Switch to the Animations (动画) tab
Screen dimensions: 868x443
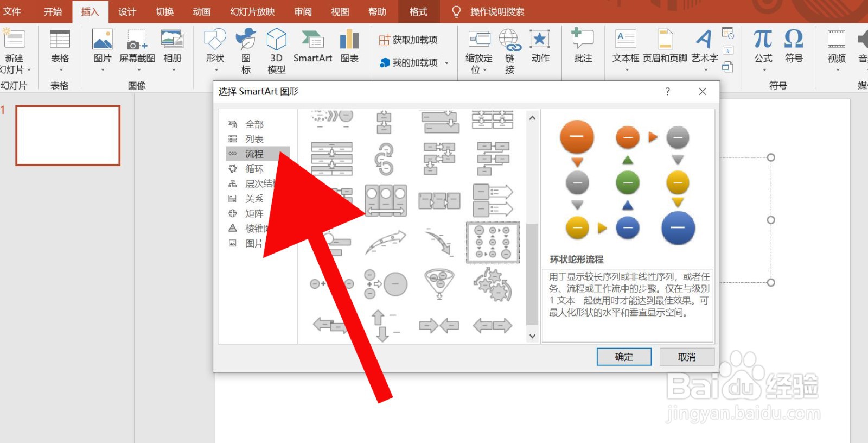pos(201,11)
